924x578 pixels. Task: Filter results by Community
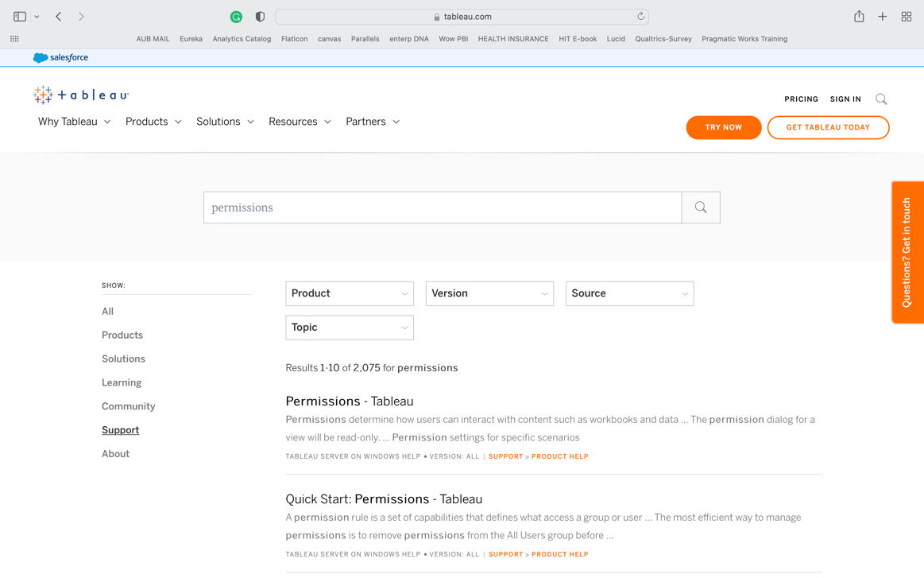pos(129,406)
